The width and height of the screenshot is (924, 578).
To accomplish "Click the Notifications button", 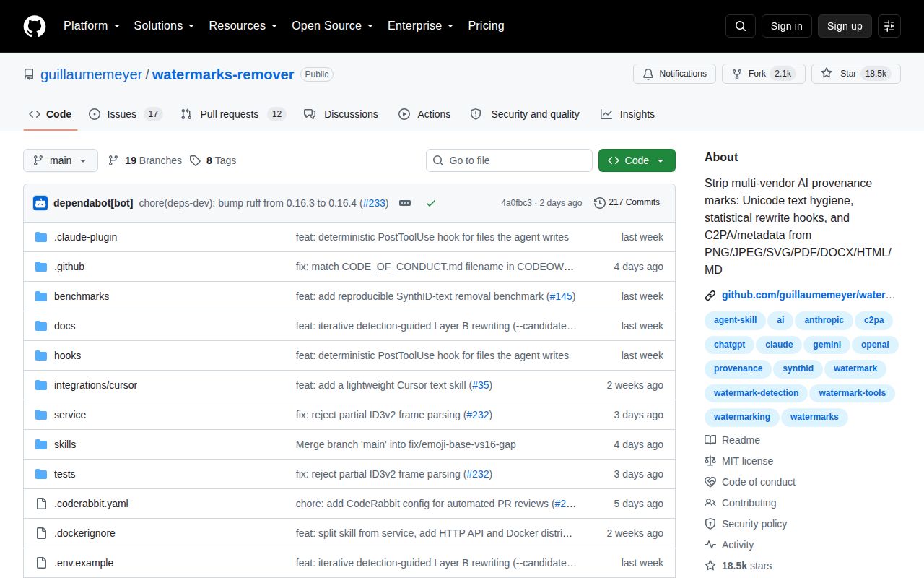I will pos(675,74).
